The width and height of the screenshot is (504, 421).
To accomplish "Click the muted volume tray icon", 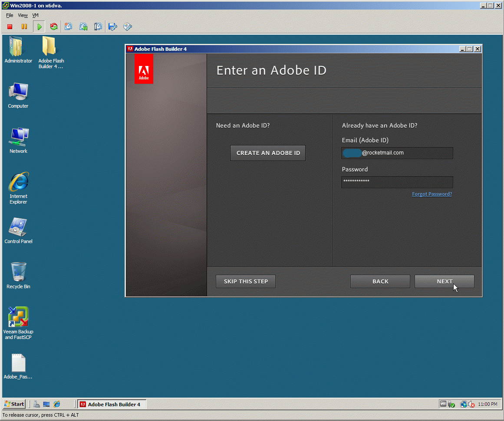I will click(471, 404).
